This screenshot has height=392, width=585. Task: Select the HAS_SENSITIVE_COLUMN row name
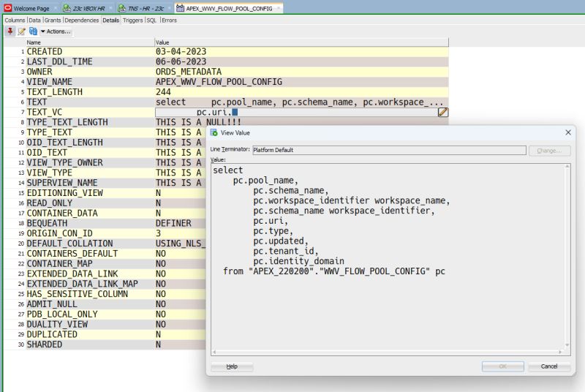(x=78, y=293)
